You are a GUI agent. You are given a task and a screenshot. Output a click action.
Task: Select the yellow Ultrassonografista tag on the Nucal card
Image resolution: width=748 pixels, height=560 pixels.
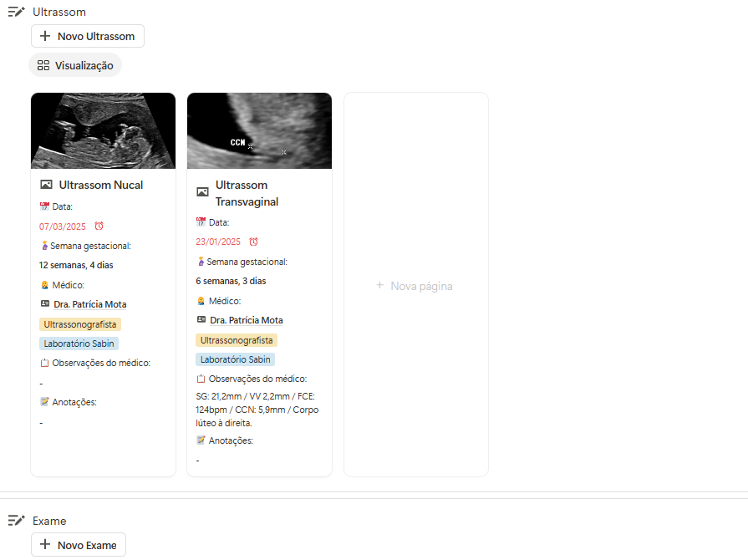click(x=80, y=324)
